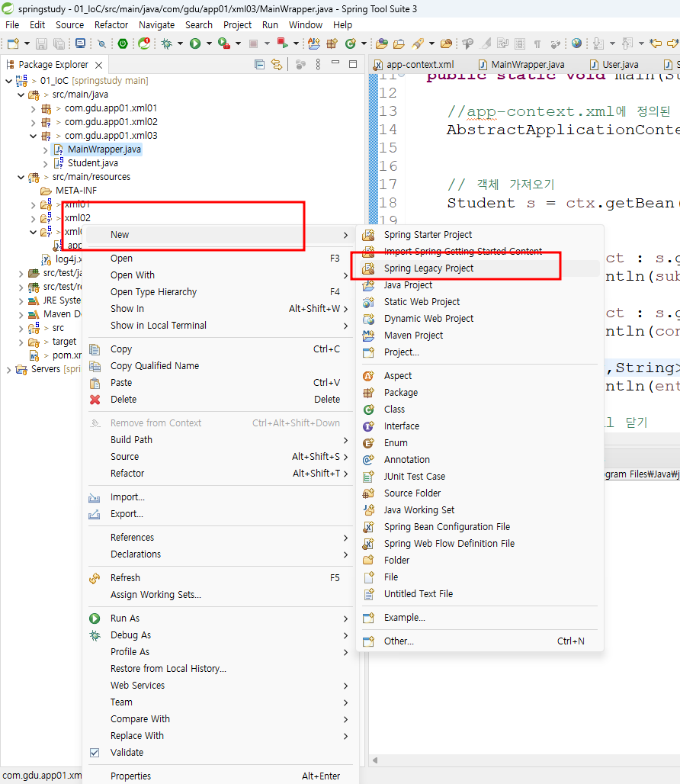The height and width of the screenshot is (784, 680).
Task: Open the Package Explorer View Menu dots
Action: [318, 65]
